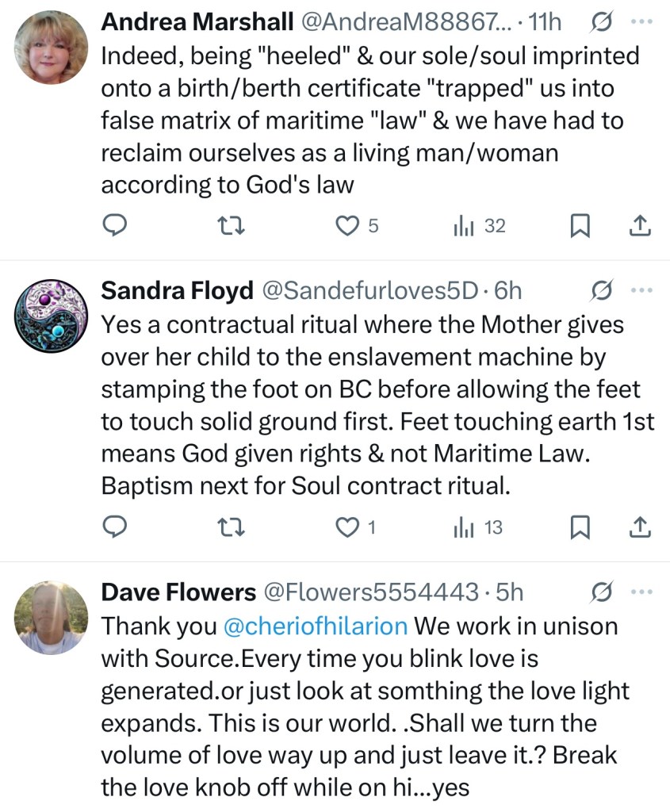Bookmark Andrea Marshall's tweet

coord(581,226)
